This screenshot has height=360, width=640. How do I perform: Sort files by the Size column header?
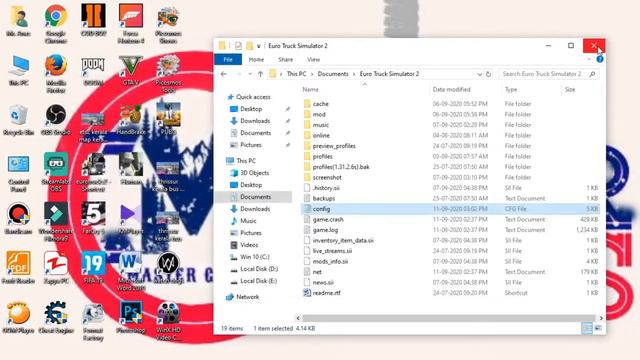click(570, 89)
